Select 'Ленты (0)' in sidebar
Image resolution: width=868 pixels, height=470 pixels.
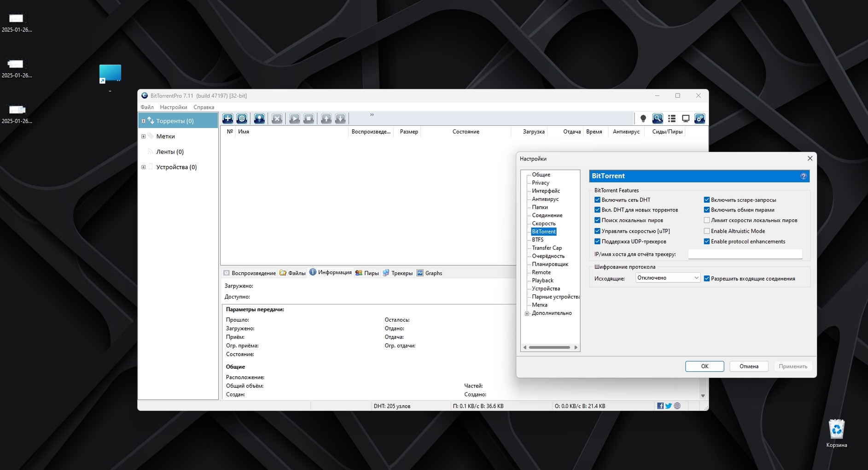(170, 152)
